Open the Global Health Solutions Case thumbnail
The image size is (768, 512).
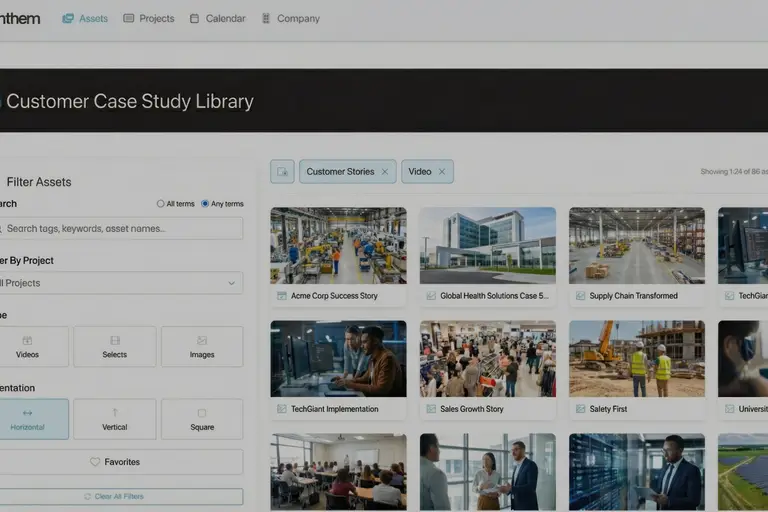pos(488,245)
